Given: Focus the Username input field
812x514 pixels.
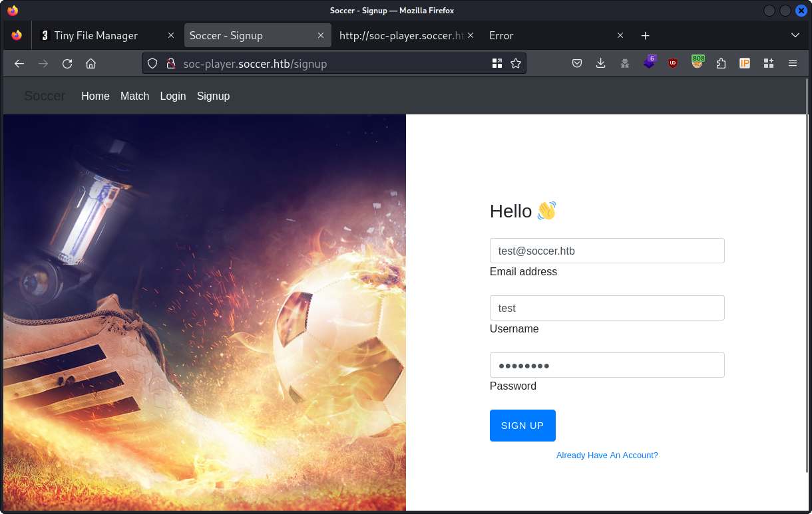Looking at the screenshot, I should [607, 309].
